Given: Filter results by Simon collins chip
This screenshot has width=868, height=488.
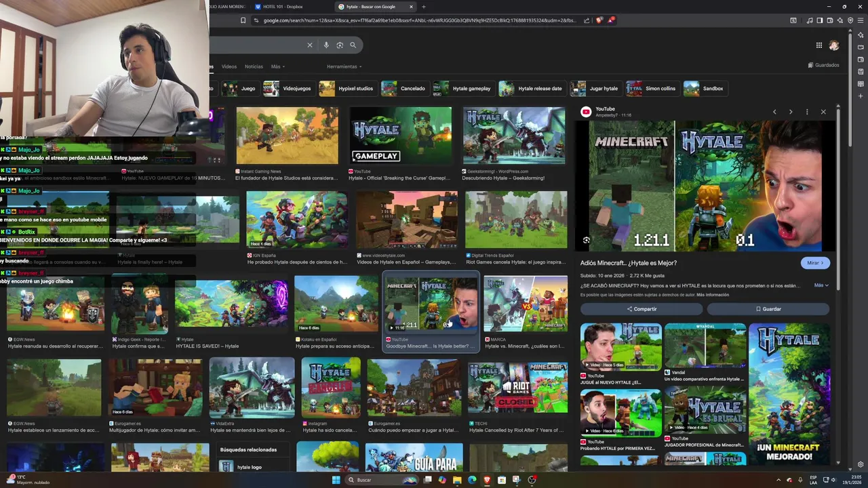Looking at the screenshot, I should pos(652,88).
